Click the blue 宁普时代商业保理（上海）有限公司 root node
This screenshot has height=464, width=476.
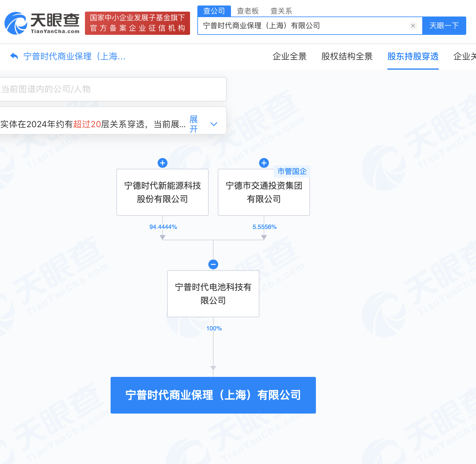213,395
